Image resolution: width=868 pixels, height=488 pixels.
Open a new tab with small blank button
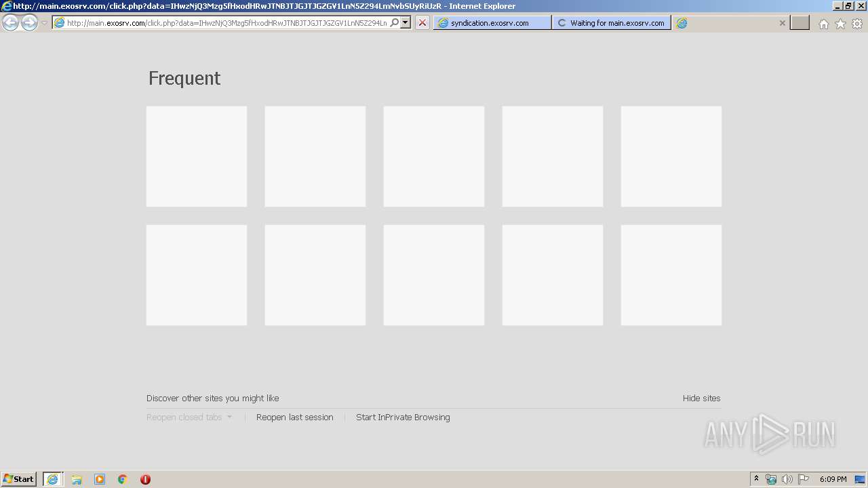tap(800, 23)
